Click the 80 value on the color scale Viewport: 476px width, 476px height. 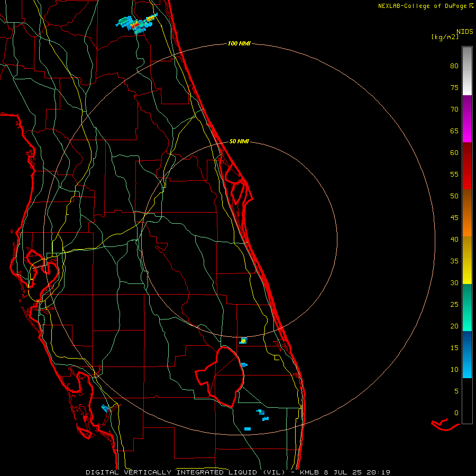[454, 66]
